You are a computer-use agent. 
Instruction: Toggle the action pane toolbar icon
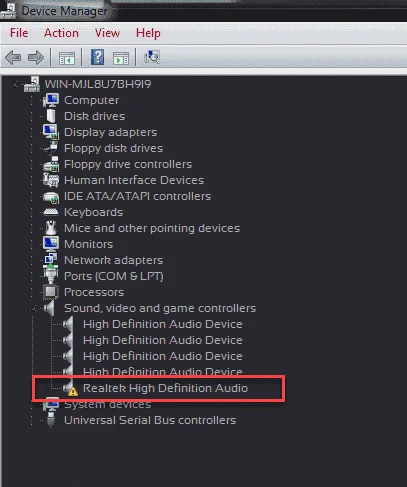tap(121, 58)
